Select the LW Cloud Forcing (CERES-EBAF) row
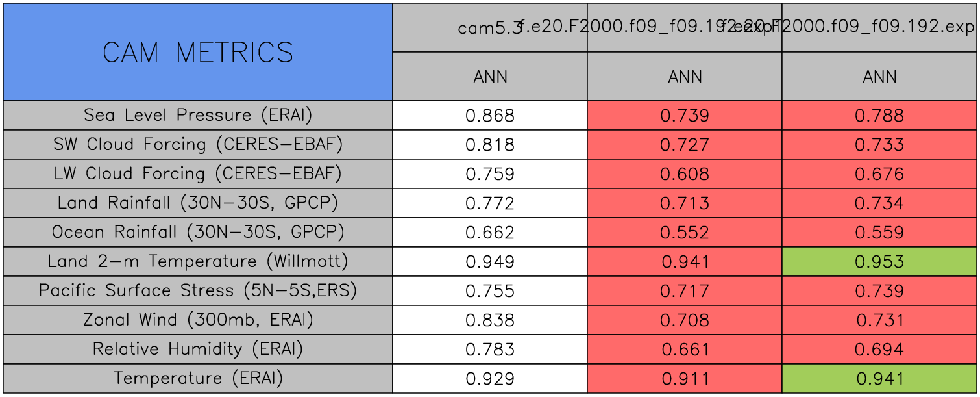The width and height of the screenshot is (980, 397). 198,173
